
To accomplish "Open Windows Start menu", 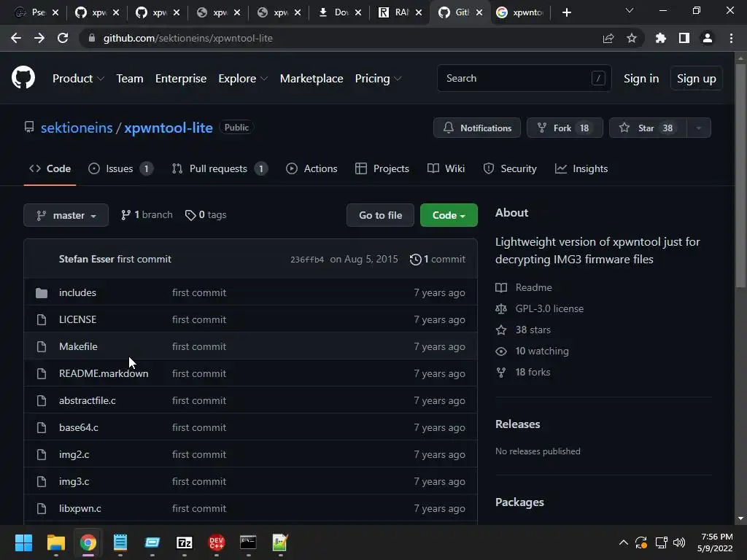I will pyautogui.click(x=23, y=542).
